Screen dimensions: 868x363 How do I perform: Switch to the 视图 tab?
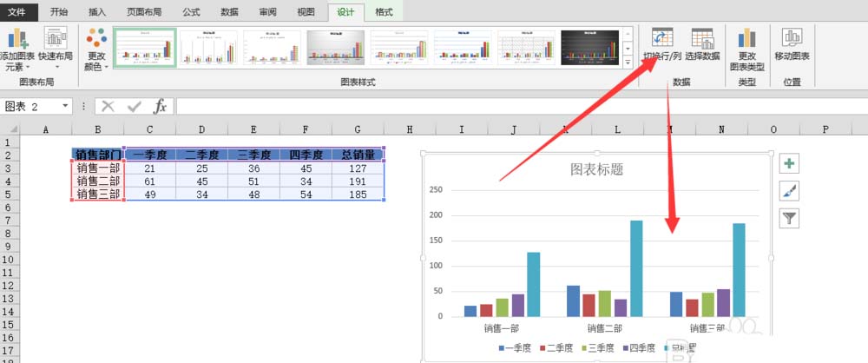(x=306, y=11)
